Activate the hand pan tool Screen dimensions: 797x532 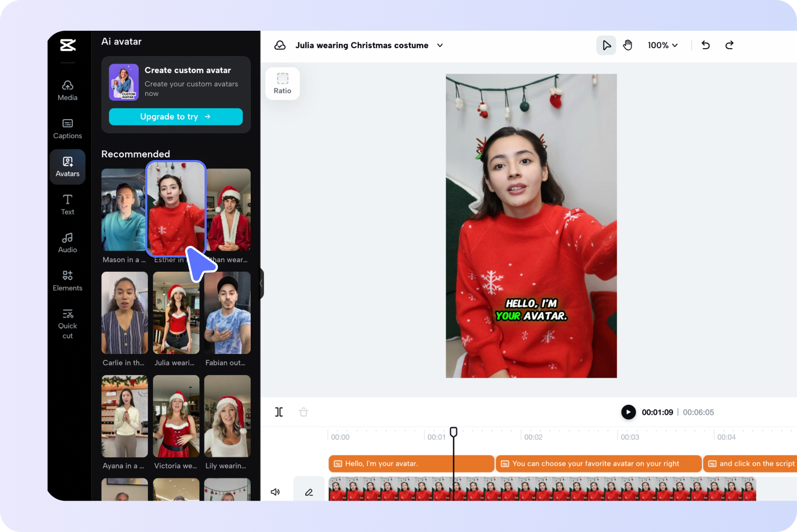coord(627,45)
